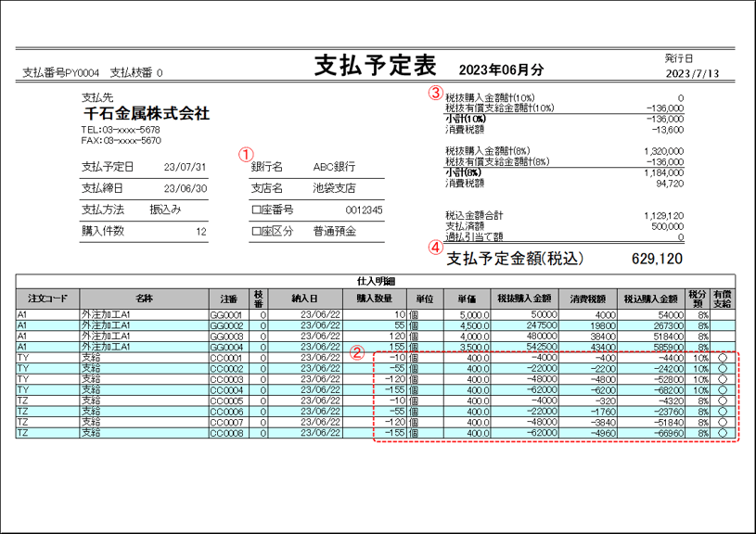This screenshot has height=534, width=756.
Task: Click account type 普通預金
Action: 335,232
